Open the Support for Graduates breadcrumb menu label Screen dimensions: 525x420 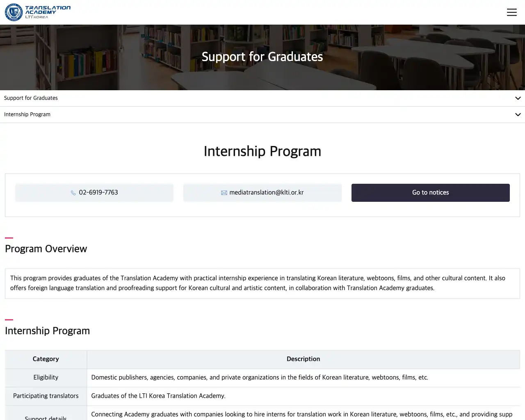(x=31, y=98)
